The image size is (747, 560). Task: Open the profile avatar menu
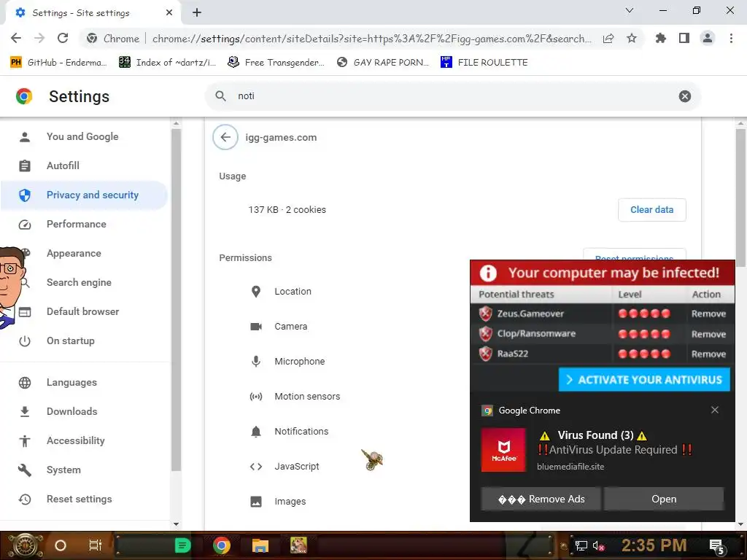[708, 39]
